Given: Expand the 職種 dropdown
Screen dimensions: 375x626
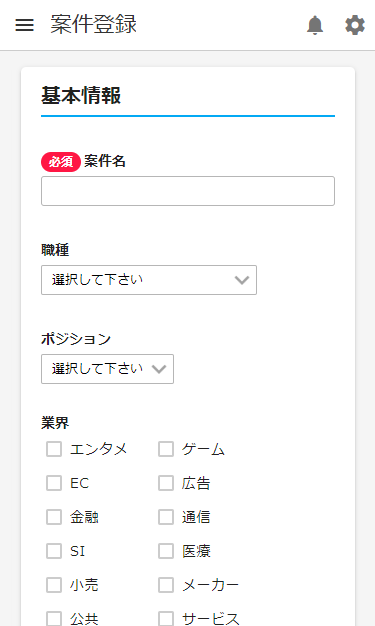Looking at the screenshot, I should (149, 280).
